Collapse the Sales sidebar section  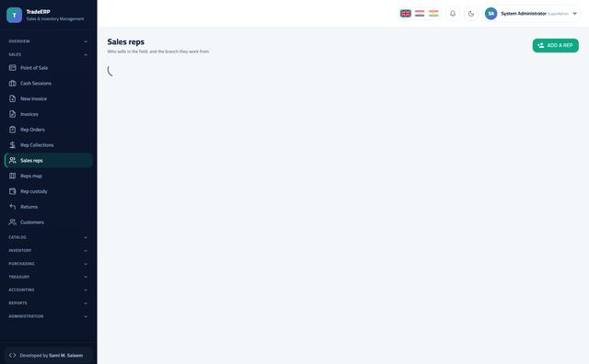point(48,54)
